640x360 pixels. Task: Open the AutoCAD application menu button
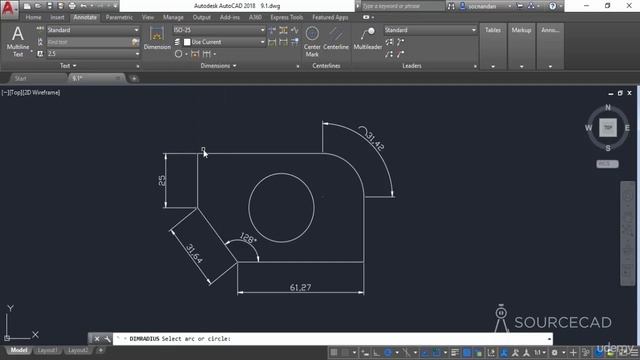tap(9, 9)
